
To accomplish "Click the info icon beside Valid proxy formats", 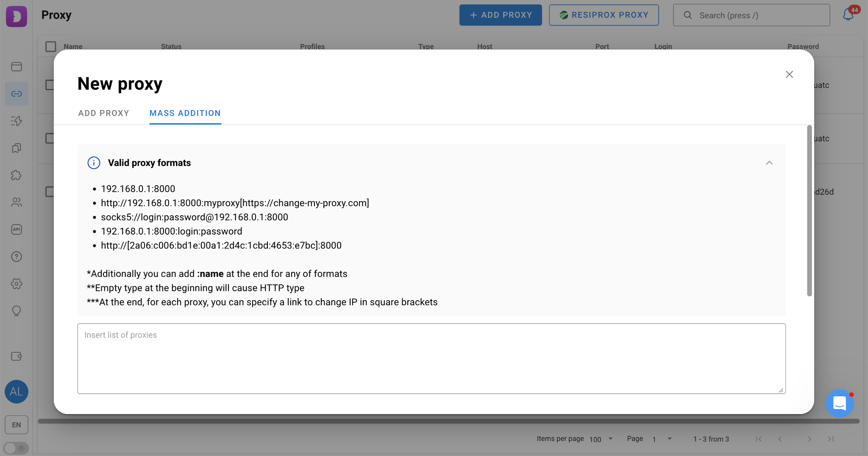I will (x=94, y=163).
